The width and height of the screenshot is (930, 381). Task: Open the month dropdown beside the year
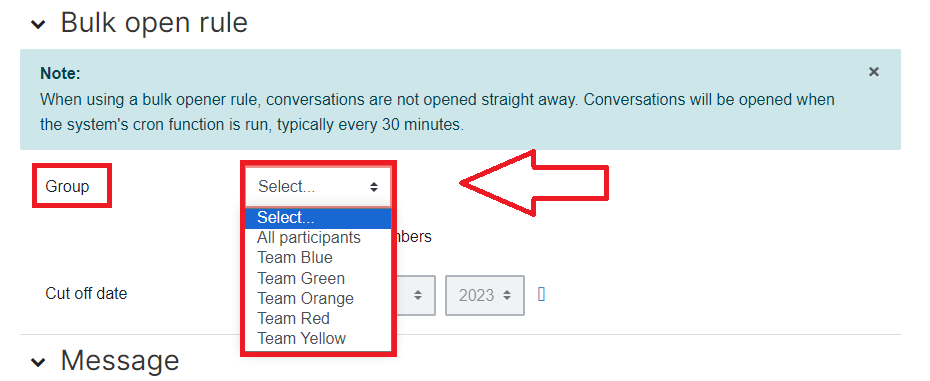click(414, 295)
